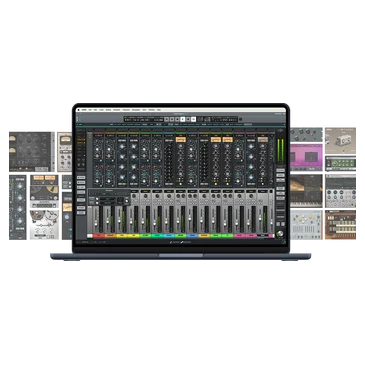This screenshot has height=365, width=365.
Task: Toggle the orange highlighted item in the left sidebar
Action: pyautogui.click(x=81, y=140)
